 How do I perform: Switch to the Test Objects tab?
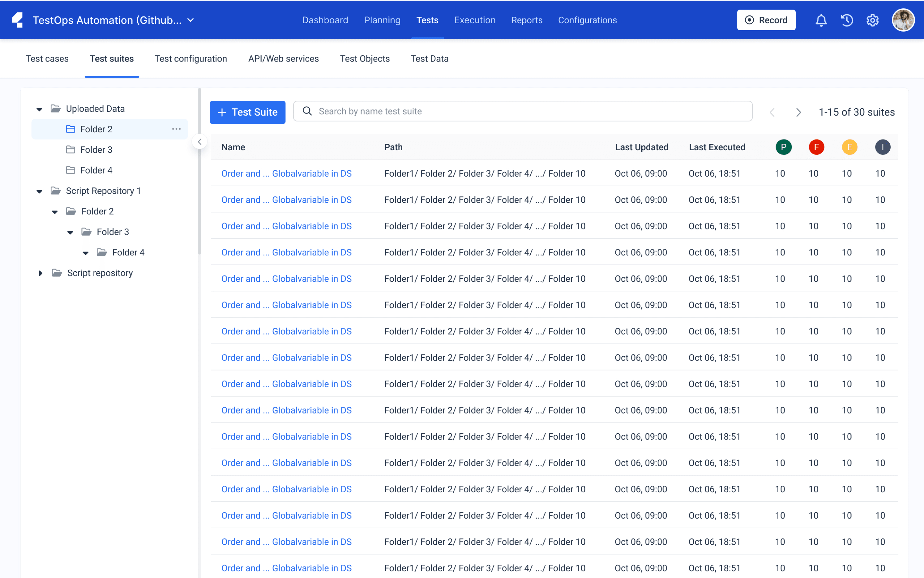(x=365, y=58)
